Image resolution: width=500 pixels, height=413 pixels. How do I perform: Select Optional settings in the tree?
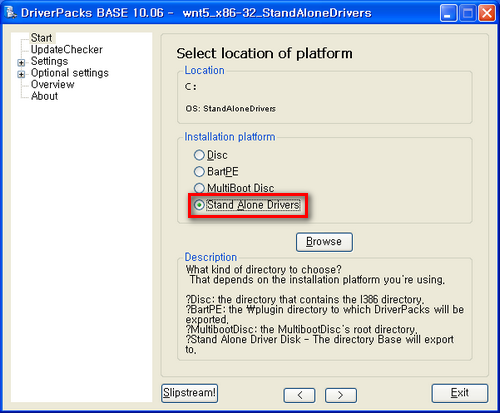[70, 73]
